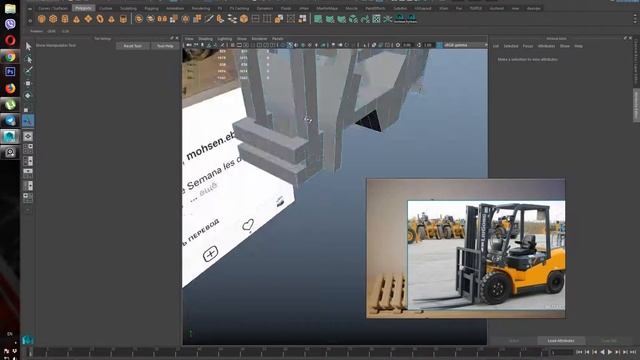This screenshot has width=640, height=360.
Task: Choose the Lasso select tool in toolbox
Action: (28, 59)
